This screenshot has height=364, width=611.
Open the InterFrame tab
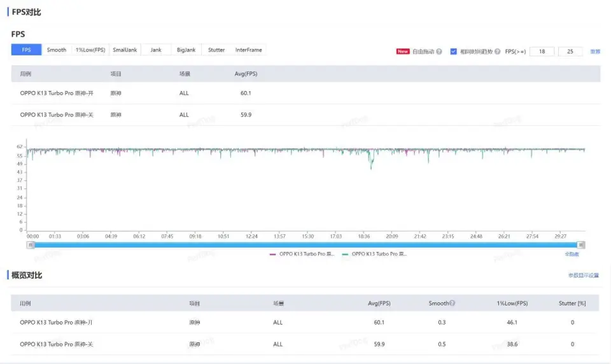pos(248,50)
